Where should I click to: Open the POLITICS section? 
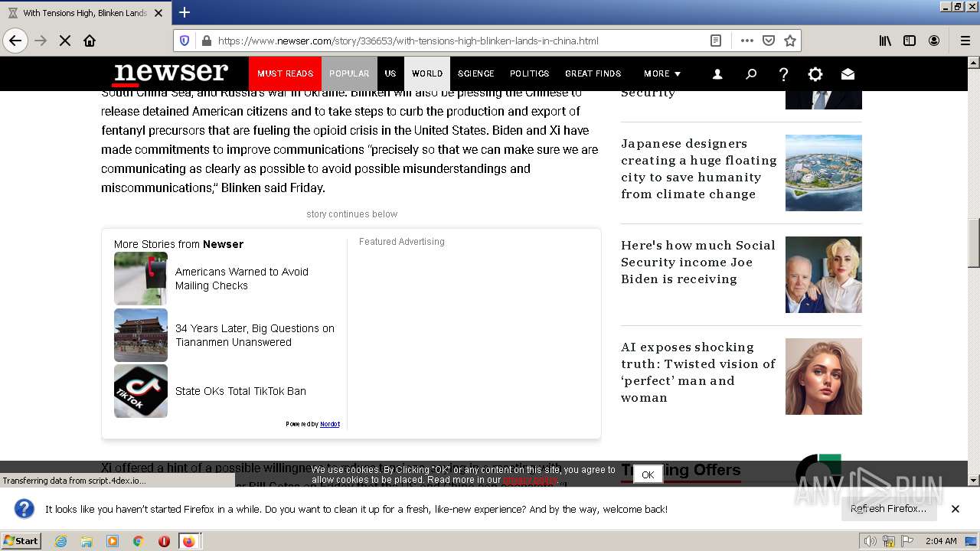point(530,73)
